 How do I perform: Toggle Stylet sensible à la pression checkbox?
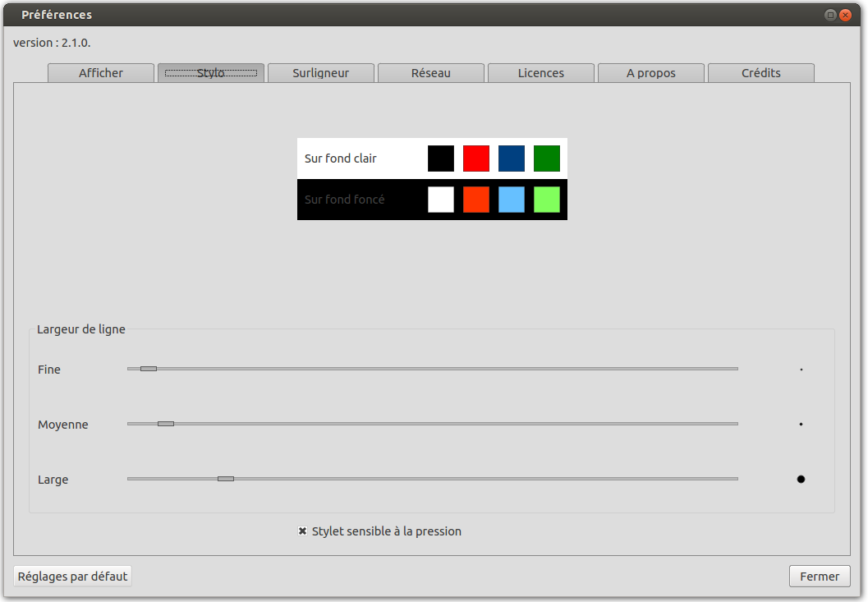302,531
